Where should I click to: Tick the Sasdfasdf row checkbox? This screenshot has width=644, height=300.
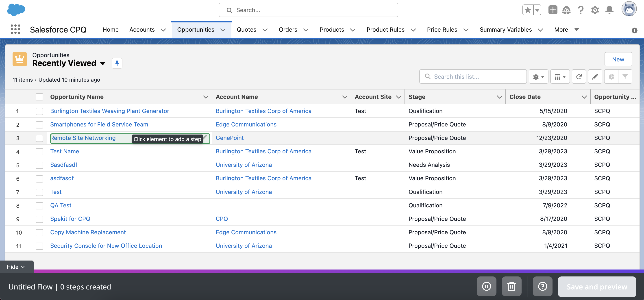[39, 165]
